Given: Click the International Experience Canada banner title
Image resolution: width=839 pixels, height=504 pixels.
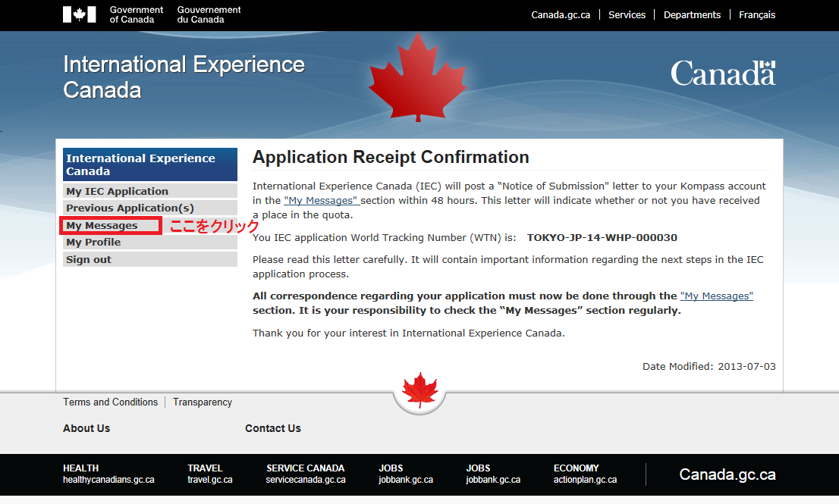Looking at the screenshot, I should [x=184, y=77].
